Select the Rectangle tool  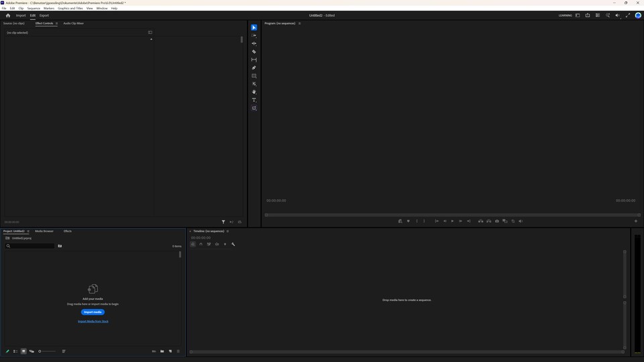pos(254,76)
